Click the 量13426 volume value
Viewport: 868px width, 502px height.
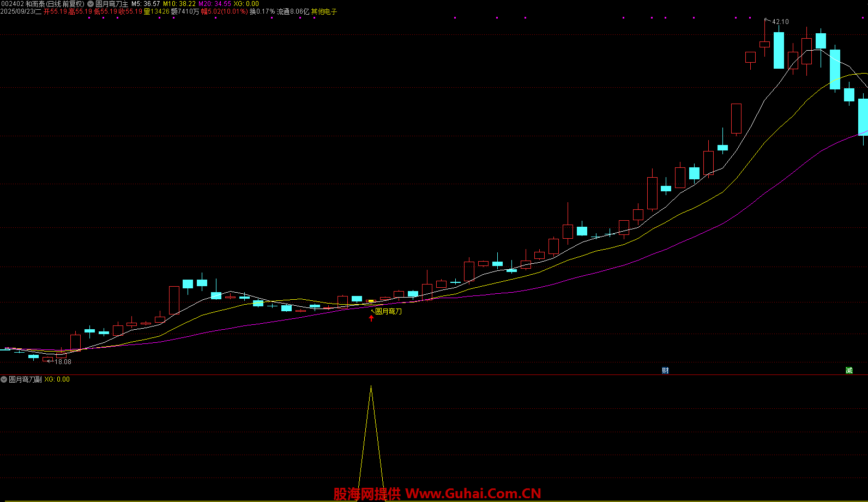[x=156, y=11]
